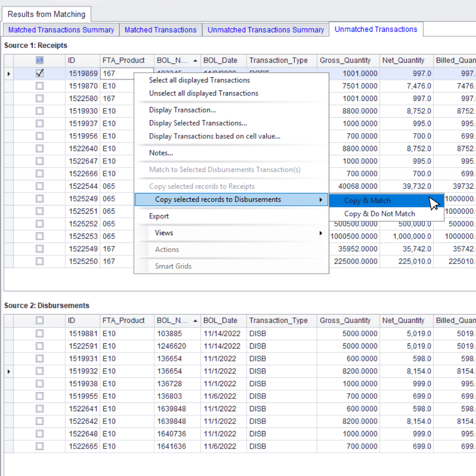
Task: Click the row selector arrow for disbursement 1519932
Action: point(8,371)
